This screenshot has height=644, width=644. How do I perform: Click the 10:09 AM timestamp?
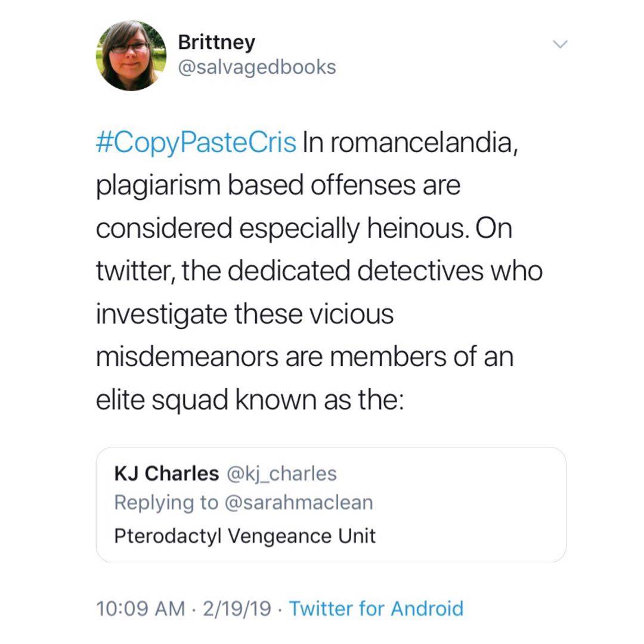pyautogui.click(x=140, y=608)
